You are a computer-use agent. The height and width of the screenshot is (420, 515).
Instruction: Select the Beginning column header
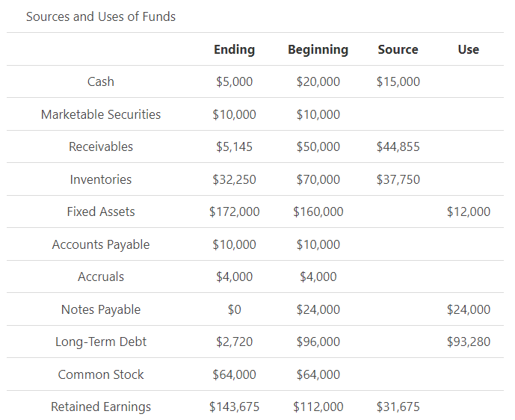click(318, 49)
